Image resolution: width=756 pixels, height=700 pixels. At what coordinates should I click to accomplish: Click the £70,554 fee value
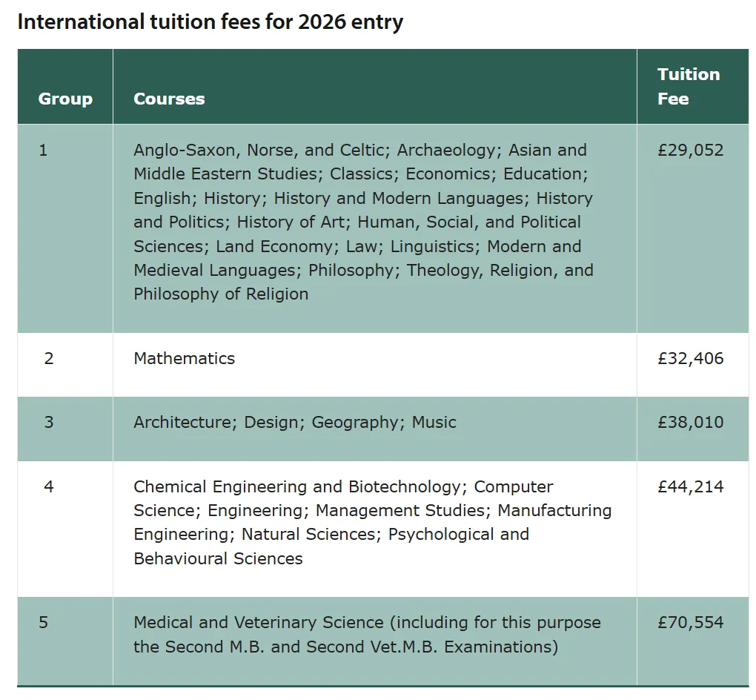tap(690, 623)
